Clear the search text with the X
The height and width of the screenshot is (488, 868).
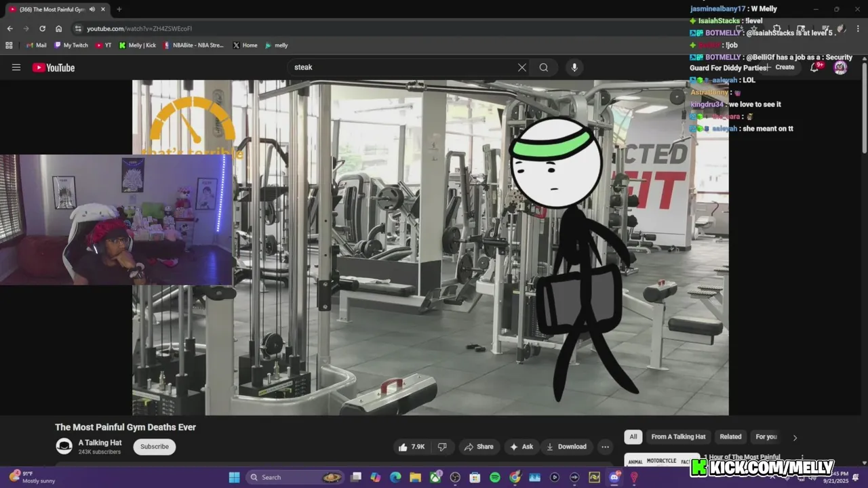[522, 67]
